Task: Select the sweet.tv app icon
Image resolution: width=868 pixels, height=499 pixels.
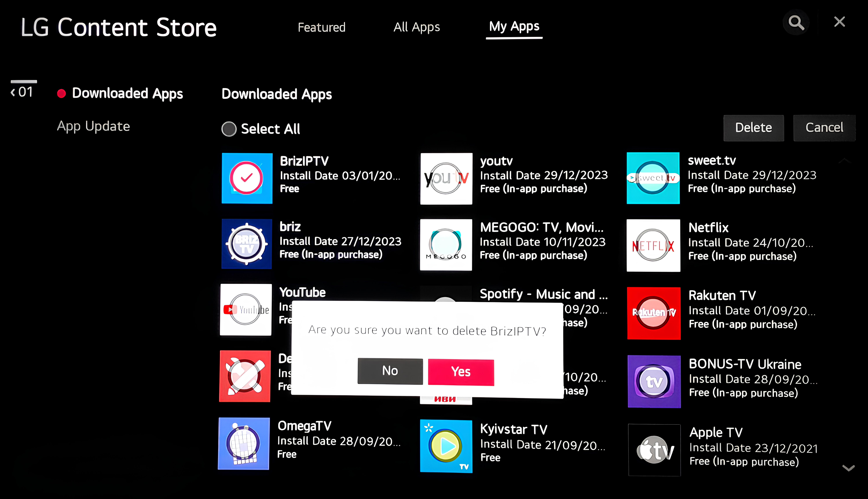Action: (653, 178)
